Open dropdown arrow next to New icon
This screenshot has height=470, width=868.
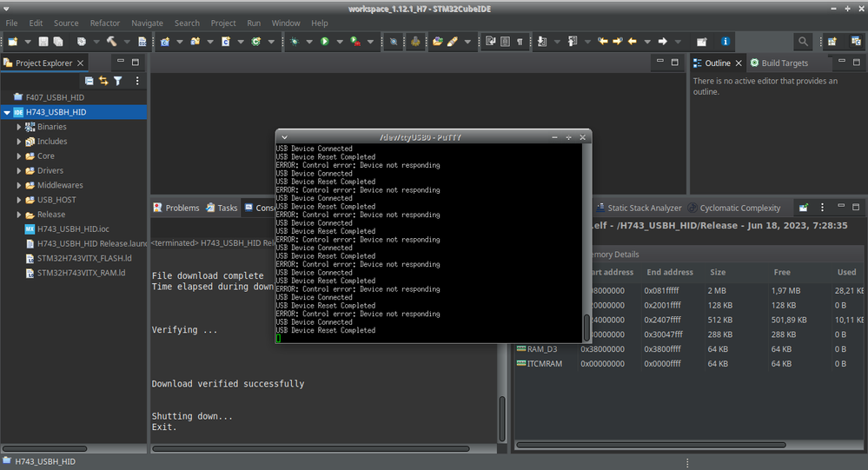[x=27, y=42]
